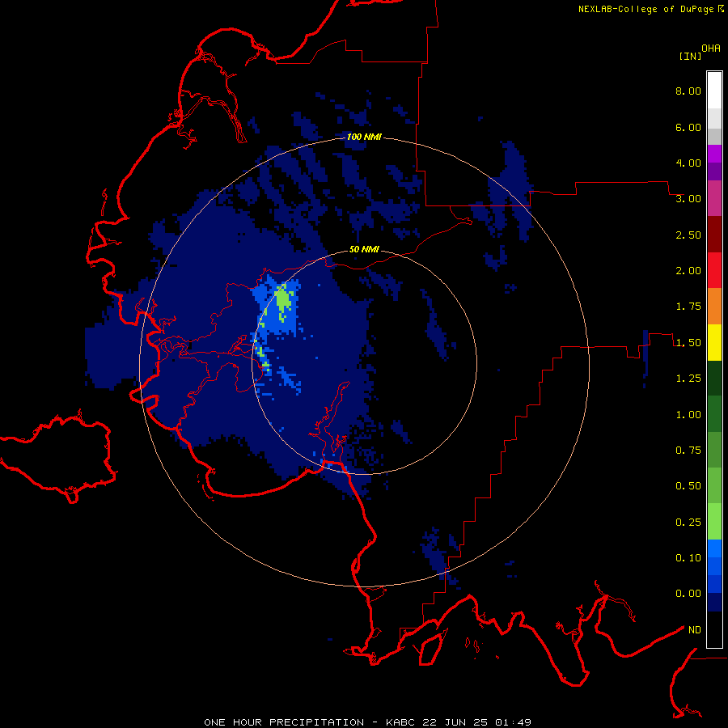Select the 1.50 legend value
Viewport: 728px width, 728px height.
[x=688, y=343]
